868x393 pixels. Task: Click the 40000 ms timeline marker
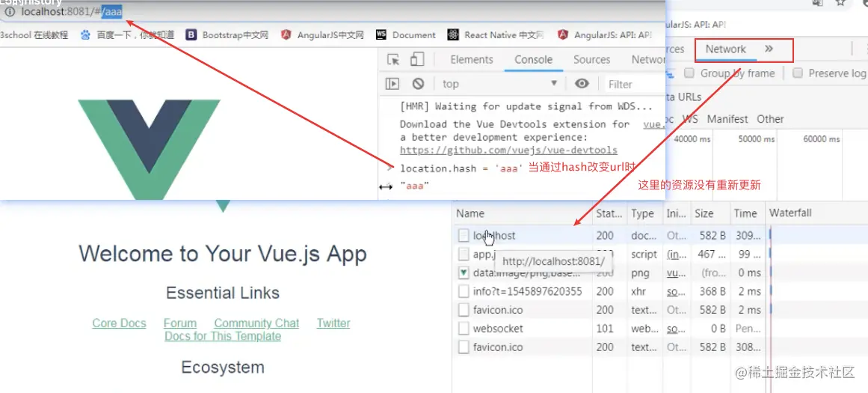coord(692,139)
